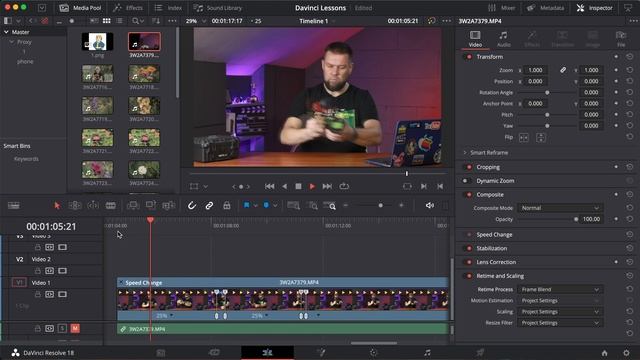Screen dimensions: 640x360
Task: Switch to Inspector File tab
Action: coord(621,39)
